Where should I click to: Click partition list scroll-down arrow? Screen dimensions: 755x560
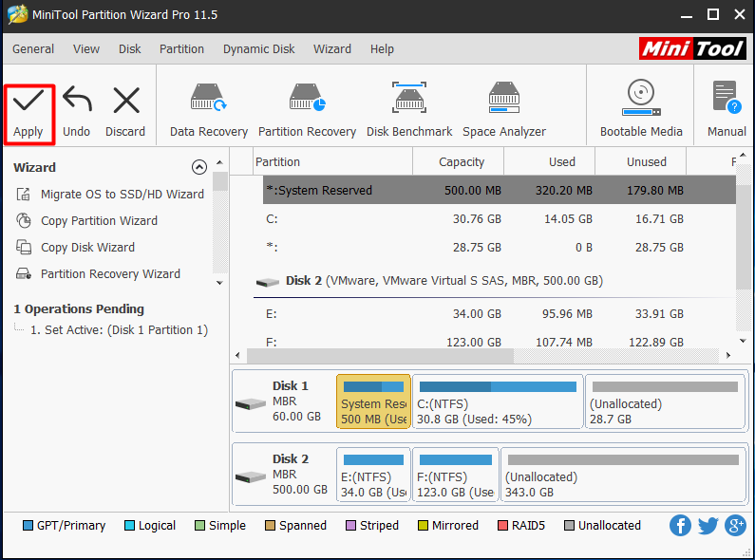coord(743,341)
